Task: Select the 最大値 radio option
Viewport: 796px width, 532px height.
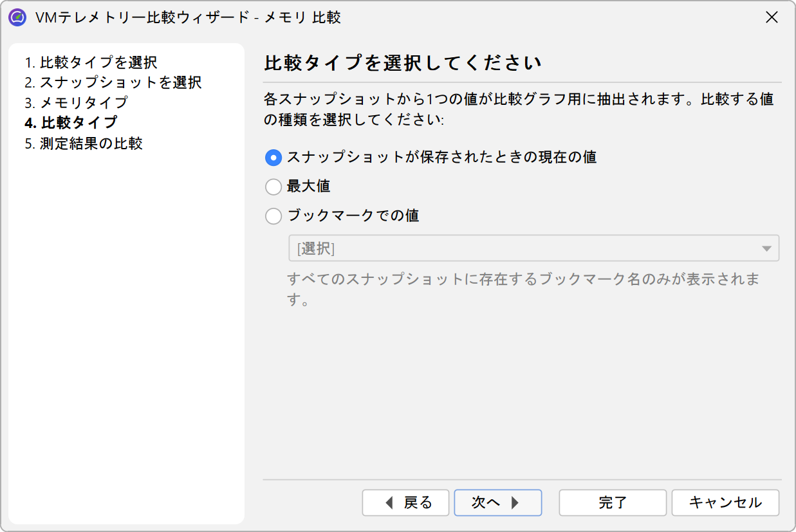Action: coord(273,187)
